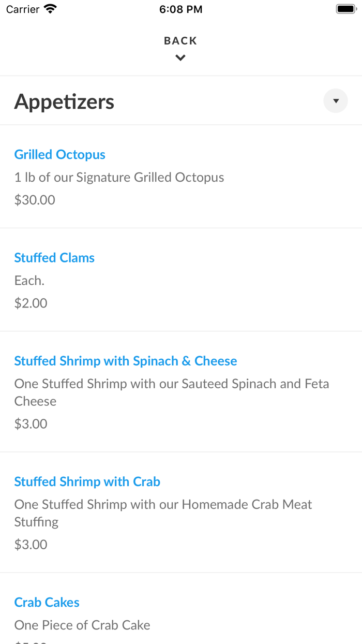The height and width of the screenshot is (644, 362).
Task: Select the Stuffed Clams description text Each.
Action: 29,280
